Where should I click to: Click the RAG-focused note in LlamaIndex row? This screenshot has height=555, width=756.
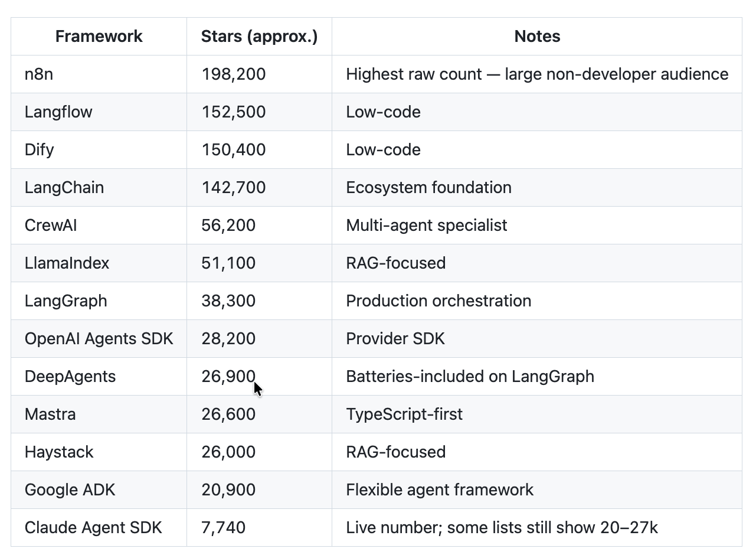coord(396,263)
